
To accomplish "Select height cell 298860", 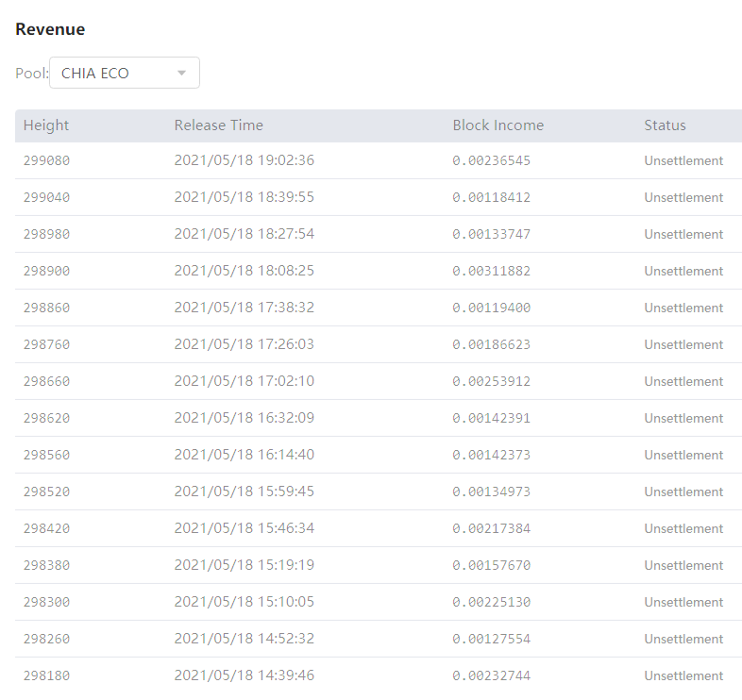I will point(47,308).
